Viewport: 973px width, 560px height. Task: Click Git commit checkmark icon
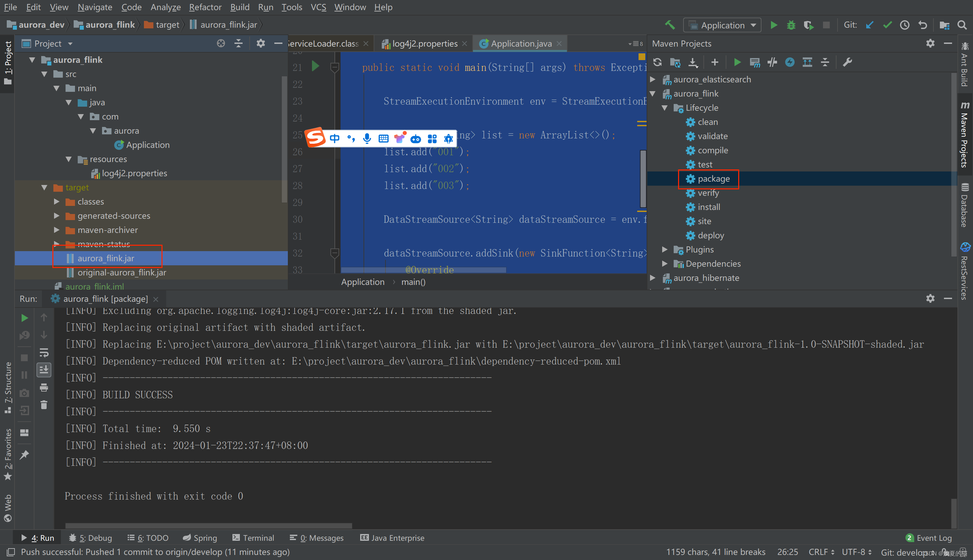pos(887,25)
